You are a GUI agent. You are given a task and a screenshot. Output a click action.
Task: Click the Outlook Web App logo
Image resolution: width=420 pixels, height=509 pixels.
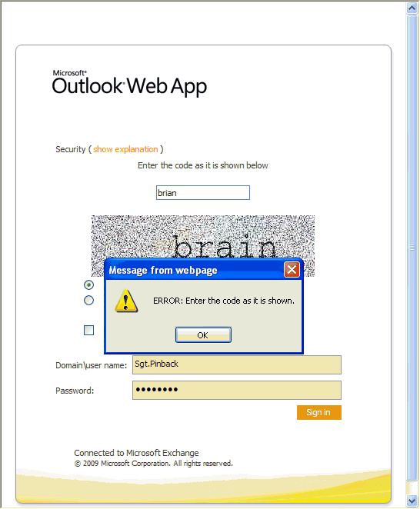pos(129,82)
